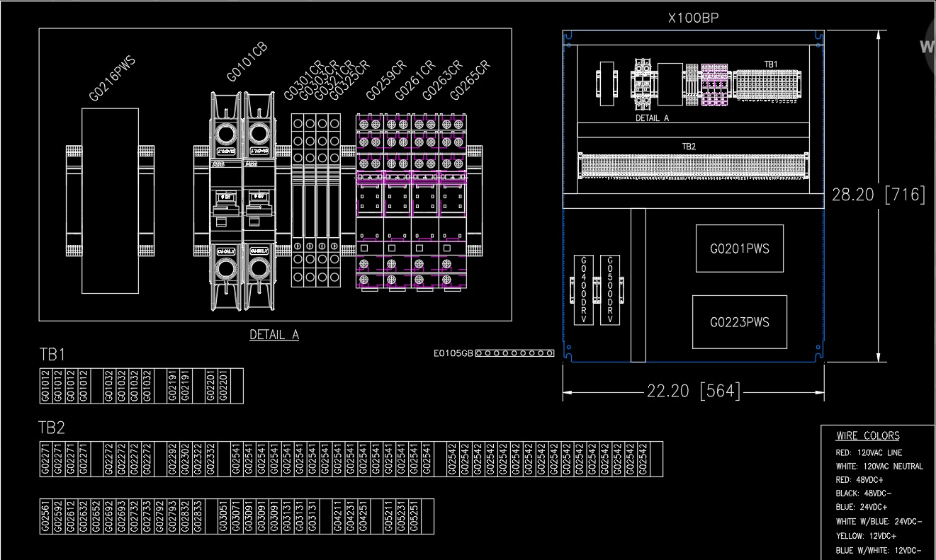Click the RED: 48VDC+ legend entry
The height and width of the screenshot is (560, 936).
point(859,479)
